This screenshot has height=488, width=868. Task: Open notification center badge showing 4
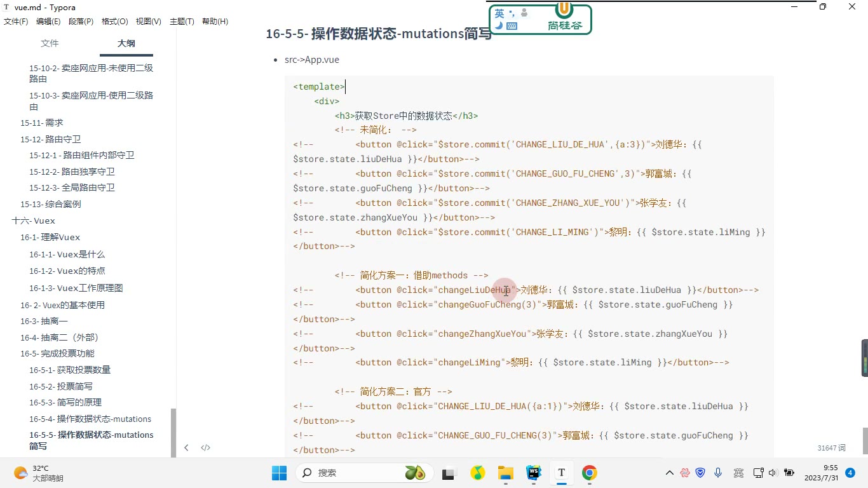(850, 473)
